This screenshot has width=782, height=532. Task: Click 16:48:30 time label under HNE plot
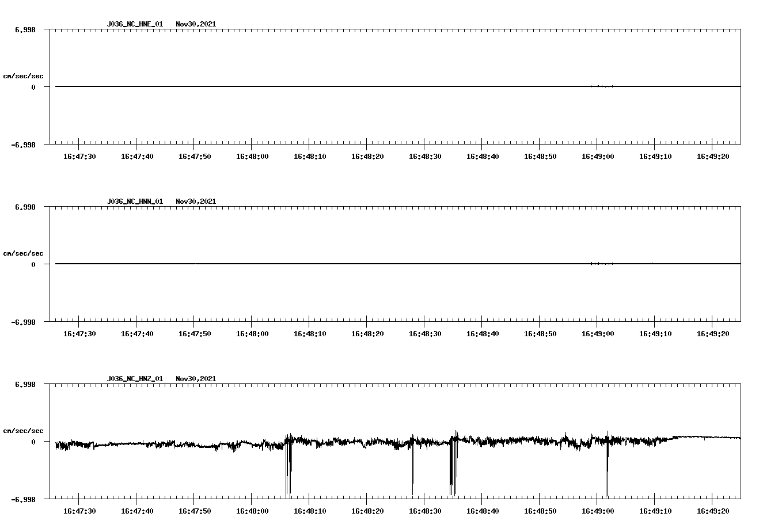[425, 157]
